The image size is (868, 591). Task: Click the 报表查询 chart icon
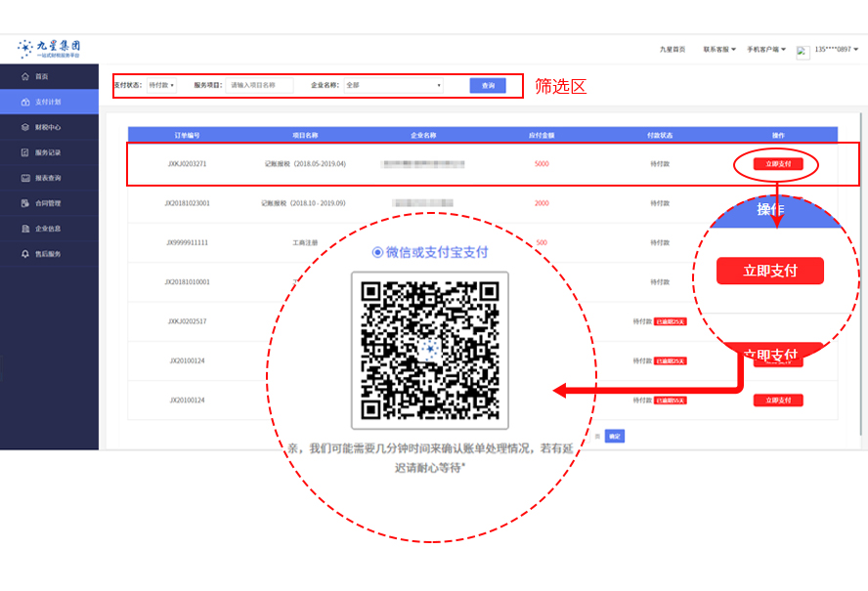click(24, 178)
